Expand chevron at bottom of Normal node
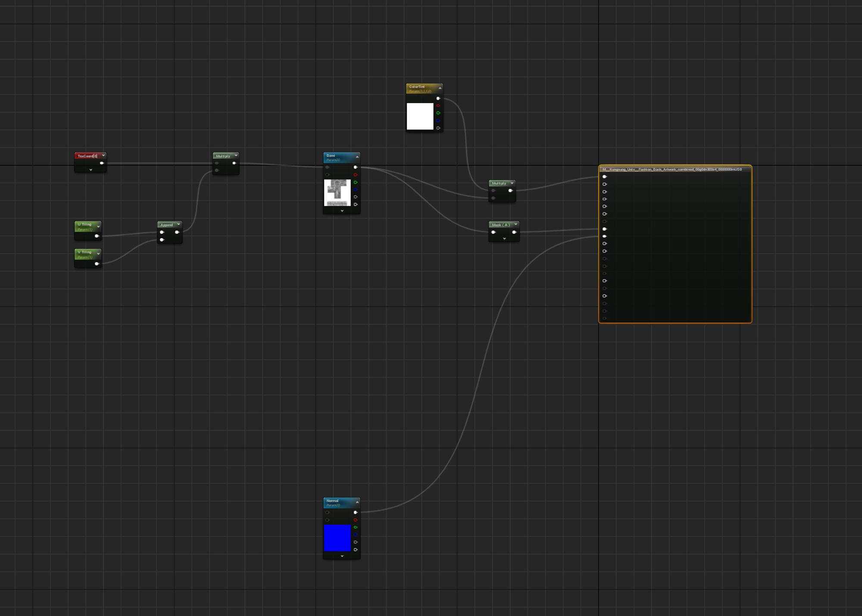Image resolution: width=862 pixels, height=616 pixels. (342, 556)
